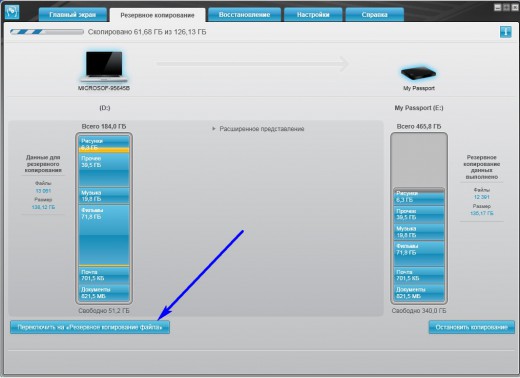Select Фильмы 71,8 ГБ in My Passport gauge

point(419,253)
